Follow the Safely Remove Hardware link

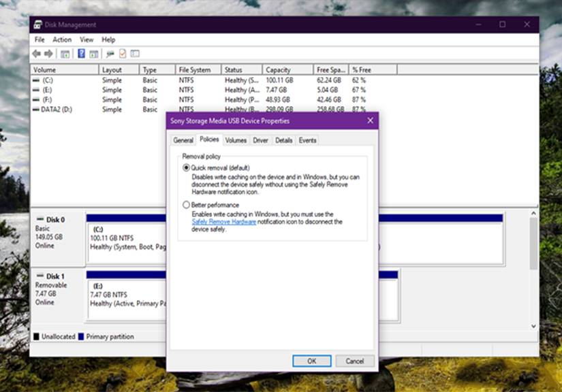pos(223,222)
